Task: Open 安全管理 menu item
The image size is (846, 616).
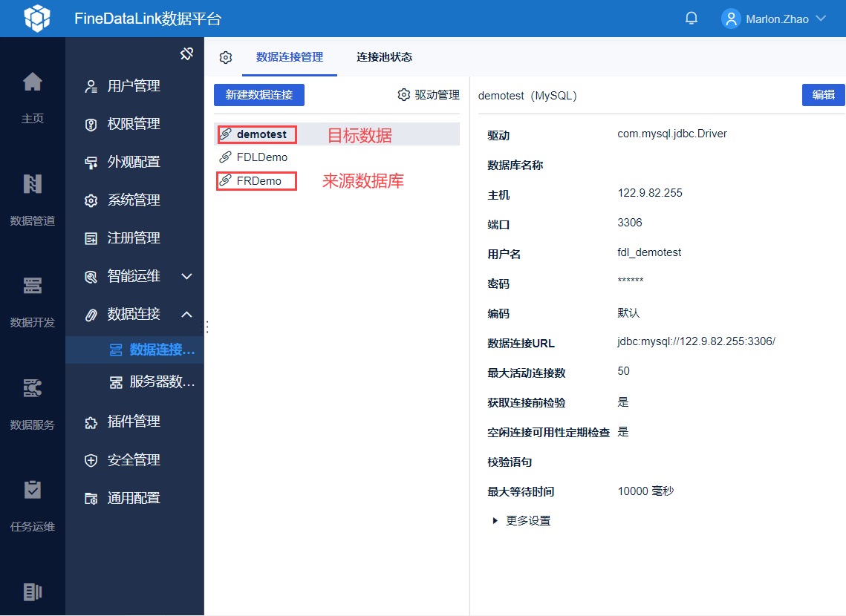Action: pyautogui.click(x=134, y=459)
